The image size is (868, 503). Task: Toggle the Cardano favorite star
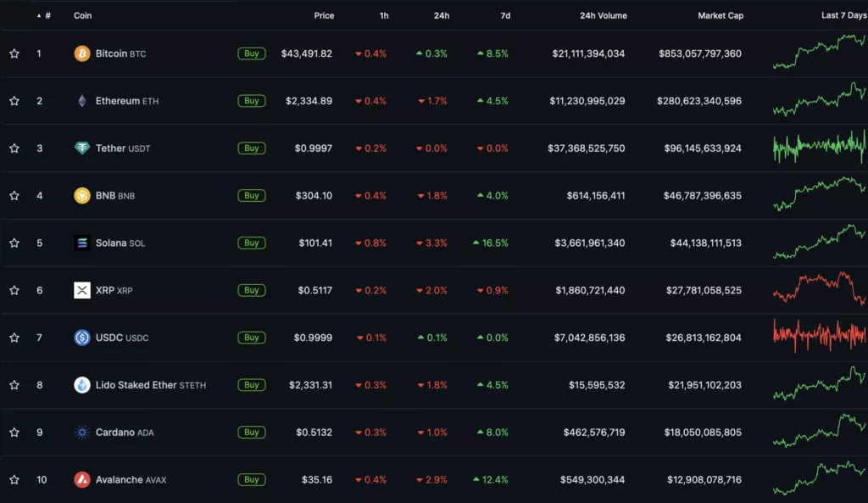point(14,432)
